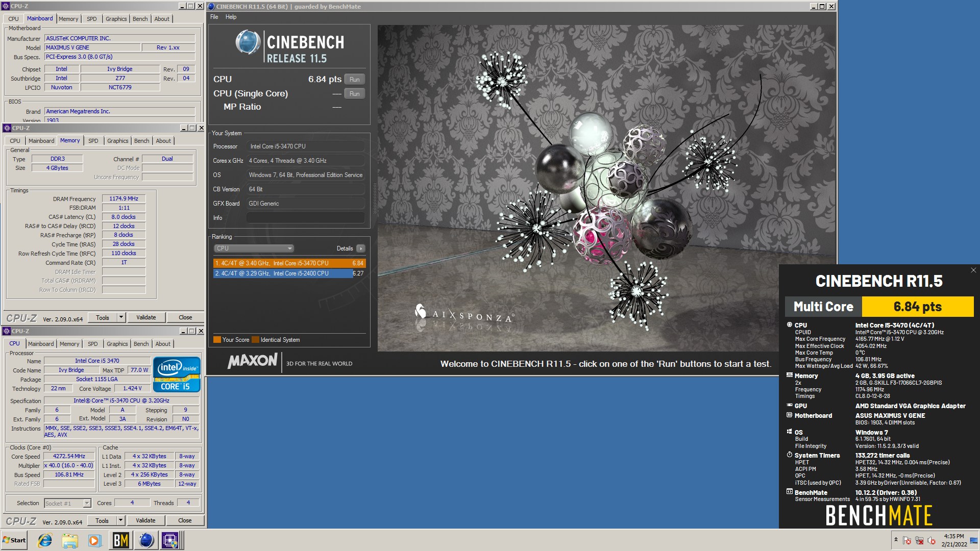The width and height of the screenshot is (980, 551).
Task: Click the Intel Core i5 logo in CPU-Z
Action: coord(177,374)
